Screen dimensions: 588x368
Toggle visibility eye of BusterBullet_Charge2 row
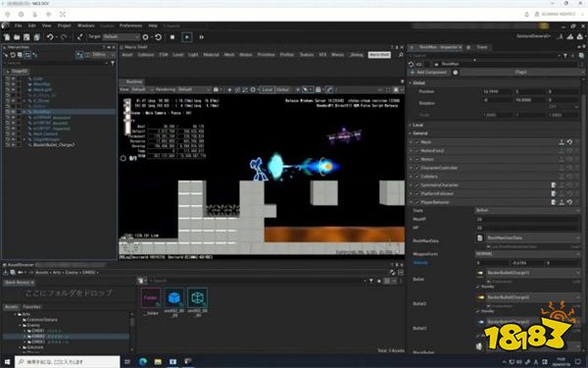click(13, 145)
